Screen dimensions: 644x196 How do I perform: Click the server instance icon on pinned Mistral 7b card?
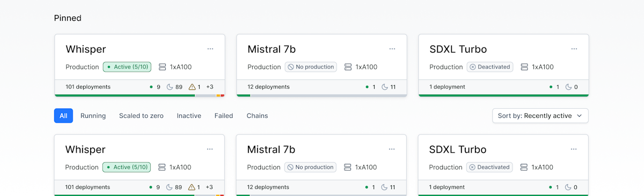pos(348,67)
